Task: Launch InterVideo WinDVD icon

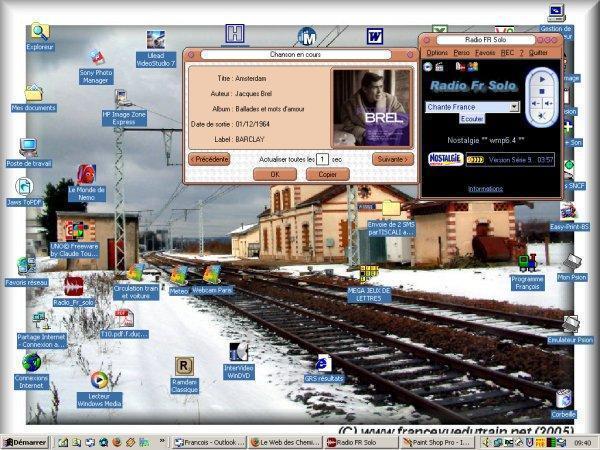Action: point(238,351)
